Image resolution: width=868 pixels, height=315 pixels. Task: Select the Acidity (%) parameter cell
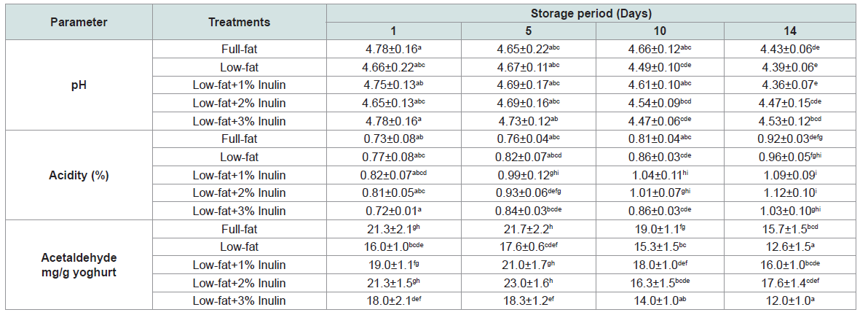pyautogui.click(x=79, y=175)
